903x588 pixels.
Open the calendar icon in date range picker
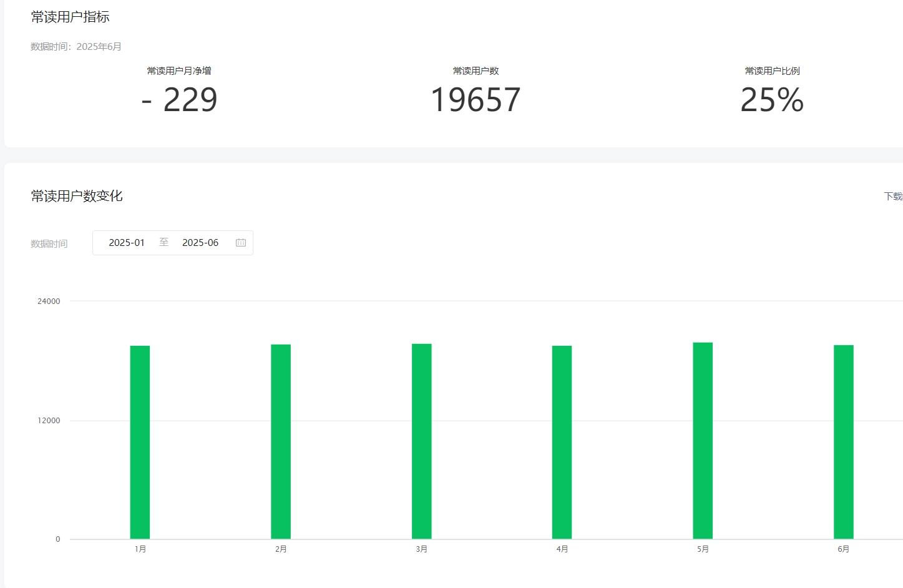coord(241,243)
